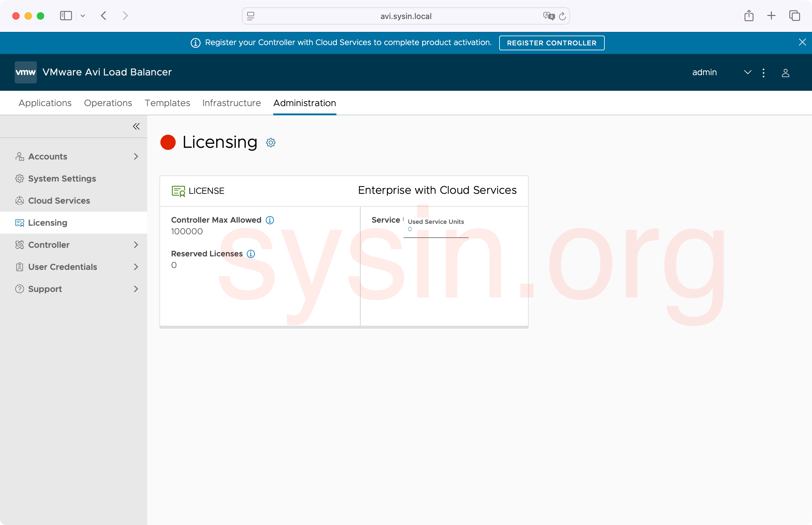Click info icon beside Reserved Licenses
The image size is (812, 525).
(251, 254)
